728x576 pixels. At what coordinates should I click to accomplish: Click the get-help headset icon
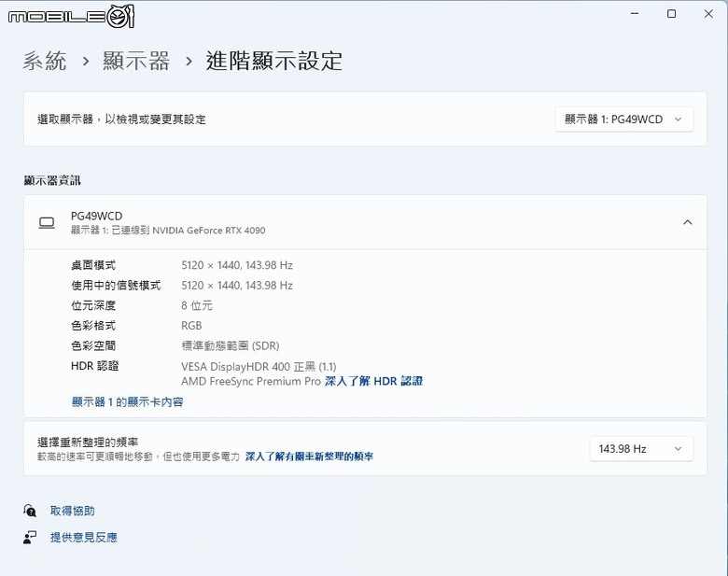point(30,511)
